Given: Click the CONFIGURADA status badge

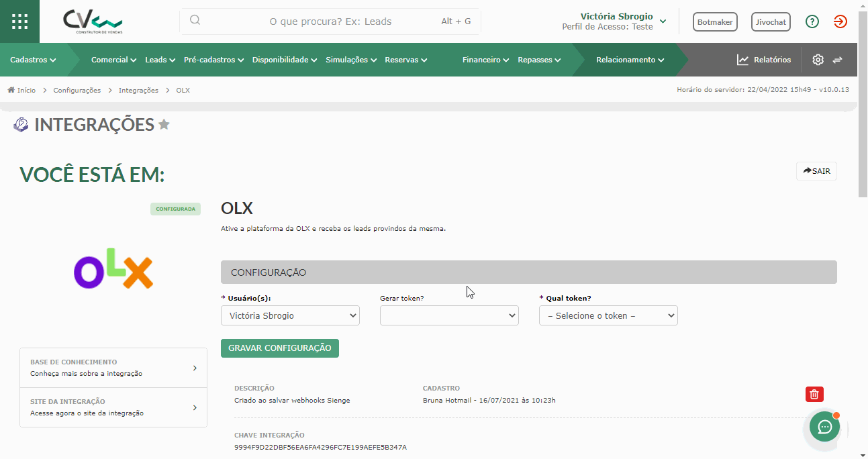Looking at the screenshot, I should coord(175,209).
